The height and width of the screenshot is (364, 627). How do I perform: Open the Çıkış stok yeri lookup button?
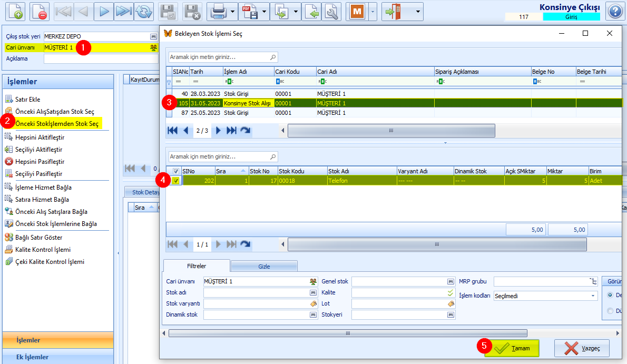pyautogui.click(x=153, y=36)
